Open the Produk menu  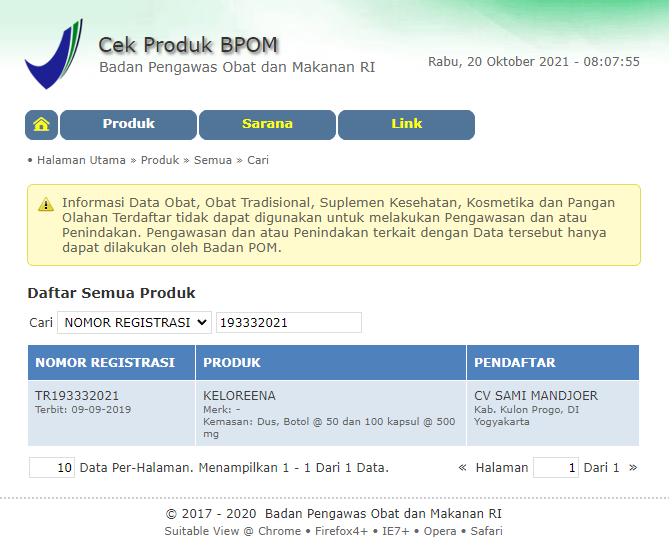(128, 125)
